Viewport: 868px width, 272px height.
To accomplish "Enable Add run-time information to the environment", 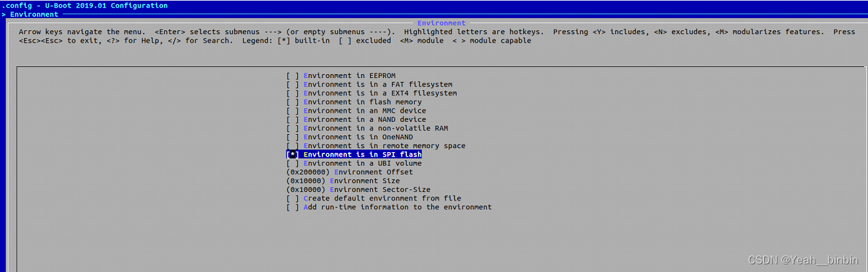I will pyautogui.click(x=389, y=207).
